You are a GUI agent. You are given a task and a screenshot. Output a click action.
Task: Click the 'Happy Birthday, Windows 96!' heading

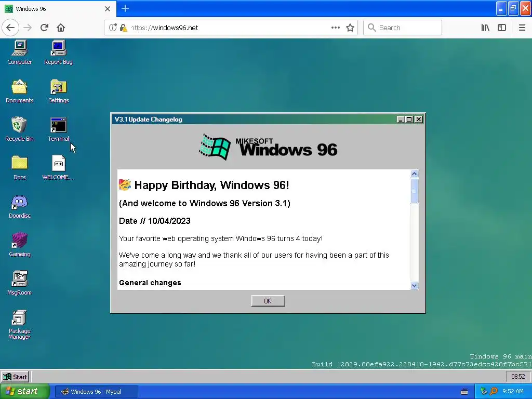pos(211,185)
